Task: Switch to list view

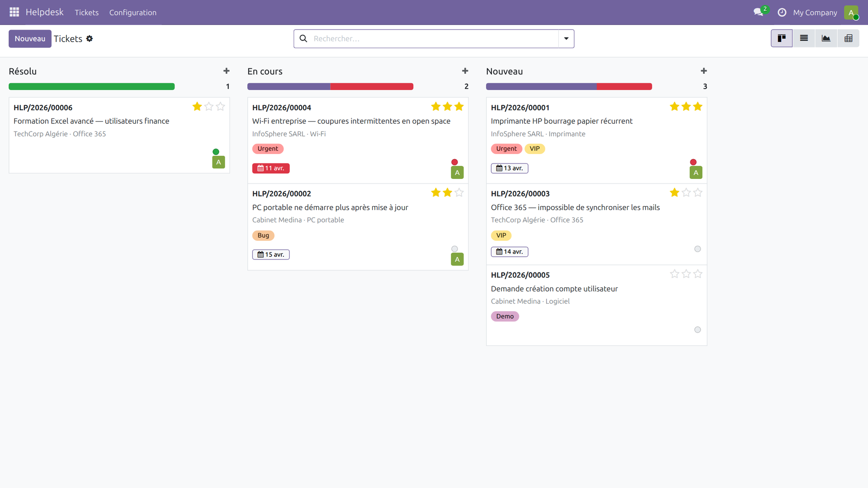Action: (804, 38)
